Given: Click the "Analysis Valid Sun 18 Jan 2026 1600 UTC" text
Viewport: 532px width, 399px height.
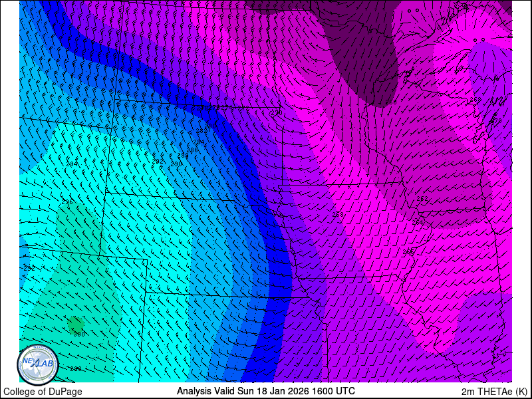Looking at the screenshot, I should 265,390.
